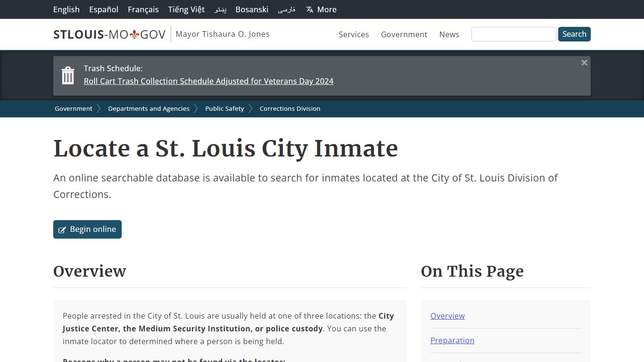This screenshot has height=362, width=644.
Task: Click the Begin online button
Action: click(87, 229)
